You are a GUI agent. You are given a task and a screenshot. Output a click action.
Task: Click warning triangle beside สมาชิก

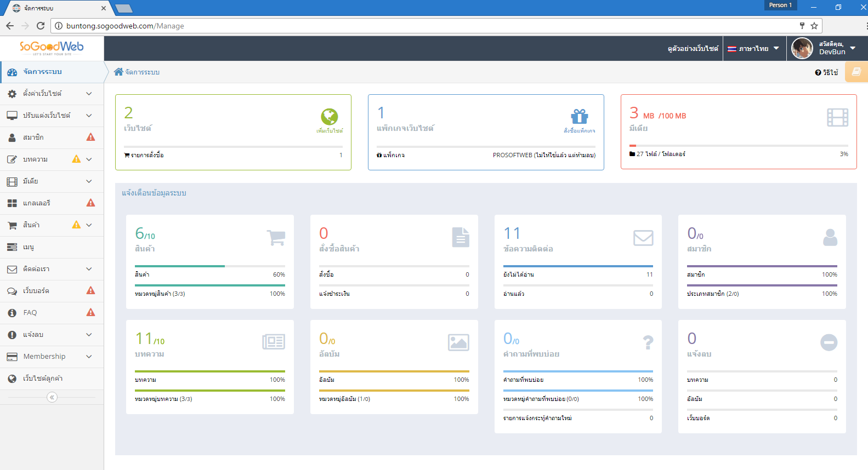[x=91, y=137]
